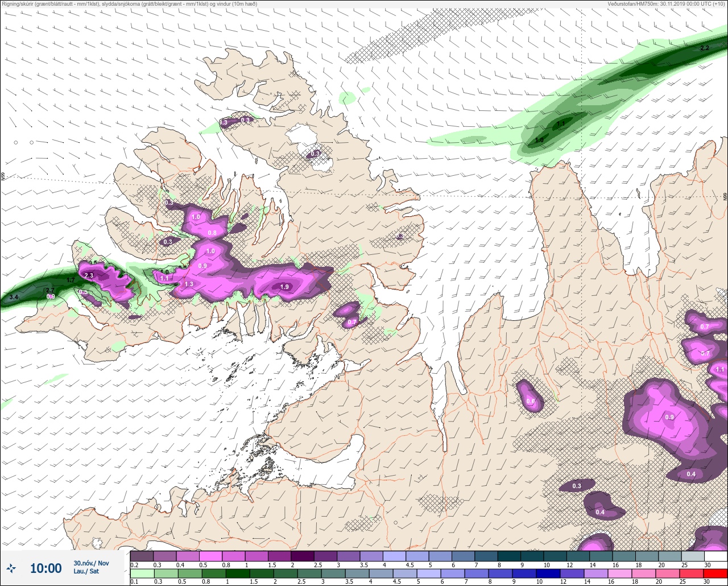Click the map title text 'Rigning/skúrir' at top-left

pos(19,4)
